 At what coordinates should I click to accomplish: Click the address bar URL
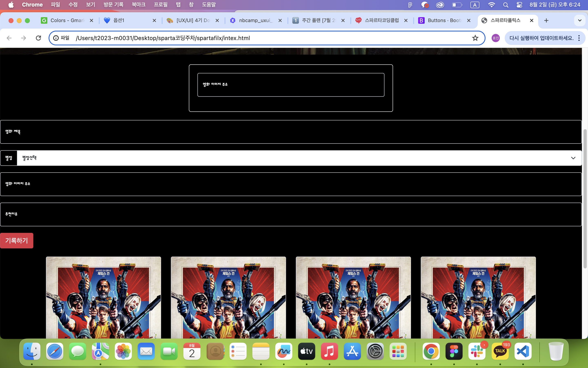[x=163, y=38]
